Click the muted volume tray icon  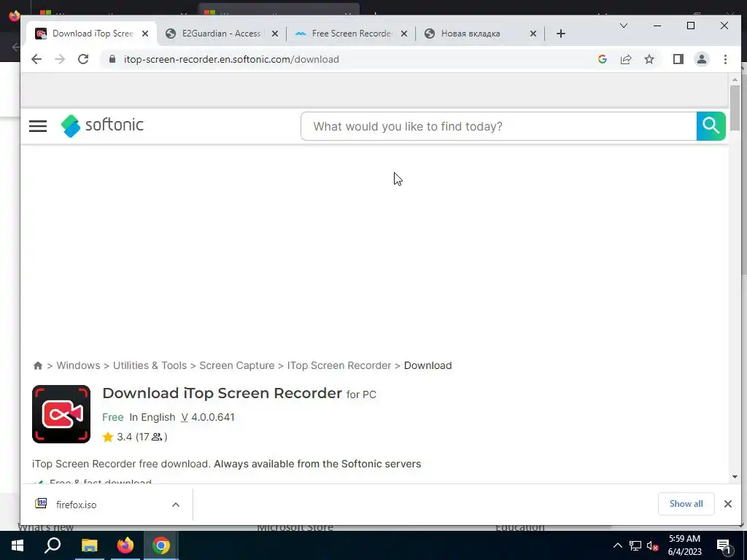pyautogui.click(x=653, y=545)
